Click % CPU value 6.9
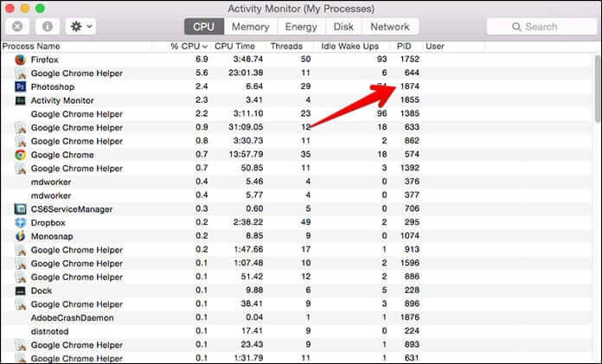 coord(202,59)
